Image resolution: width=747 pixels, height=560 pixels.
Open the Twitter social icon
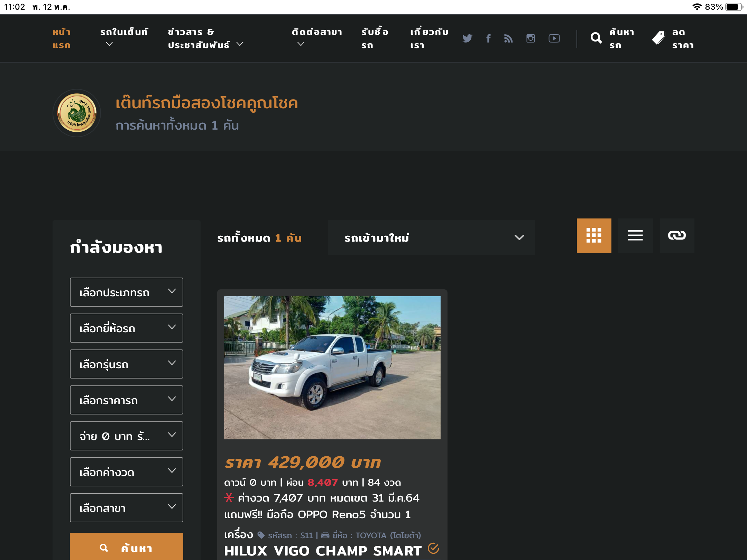467,38
